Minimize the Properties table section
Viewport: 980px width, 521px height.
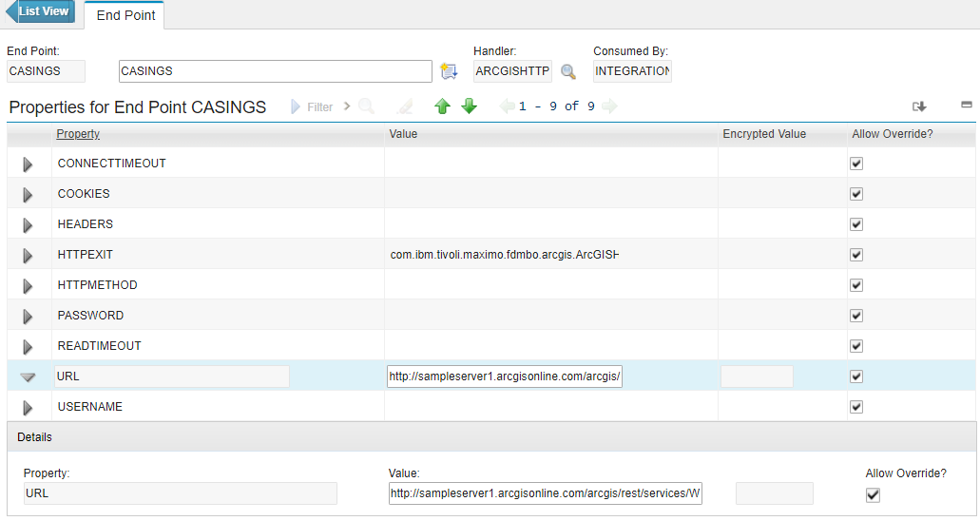967,105
